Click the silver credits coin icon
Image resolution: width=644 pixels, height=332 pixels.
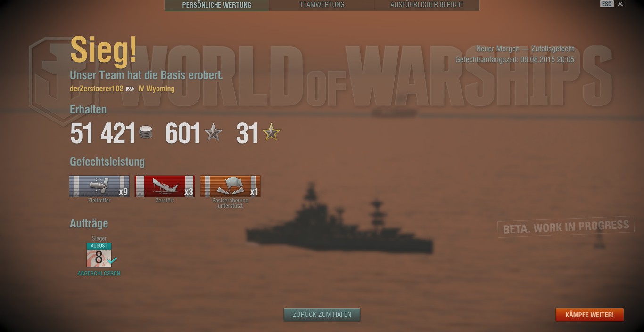(146, 133)
